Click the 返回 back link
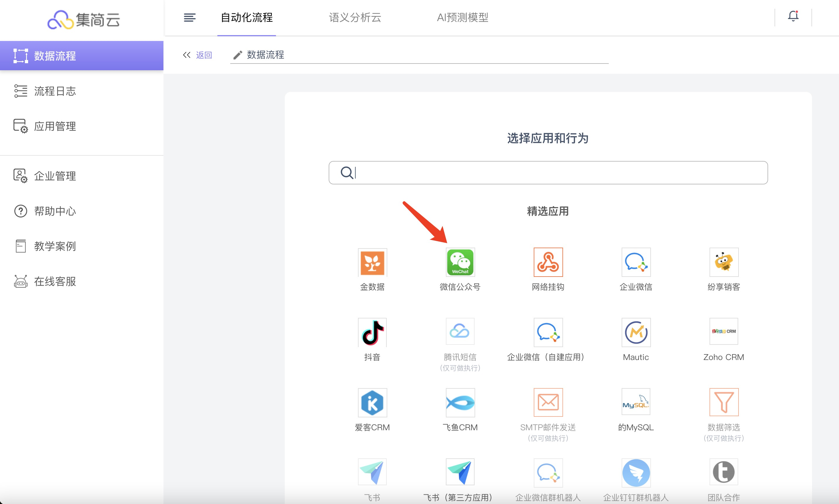 [204, 55]
